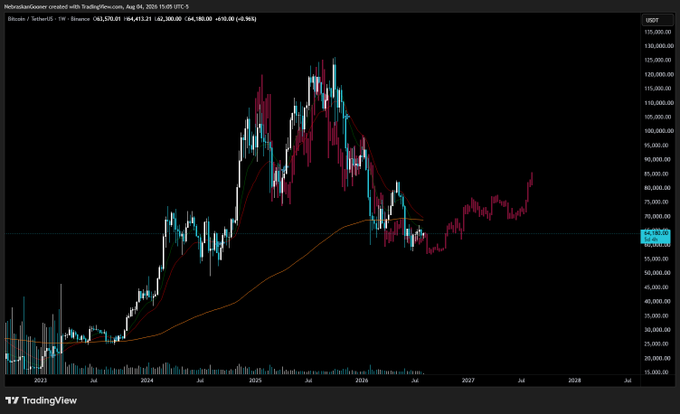The width and height of the screenshot is (680, 414).
Task: Click the Jul label between 2023 and 2024
Action: (x=94, y=381)
